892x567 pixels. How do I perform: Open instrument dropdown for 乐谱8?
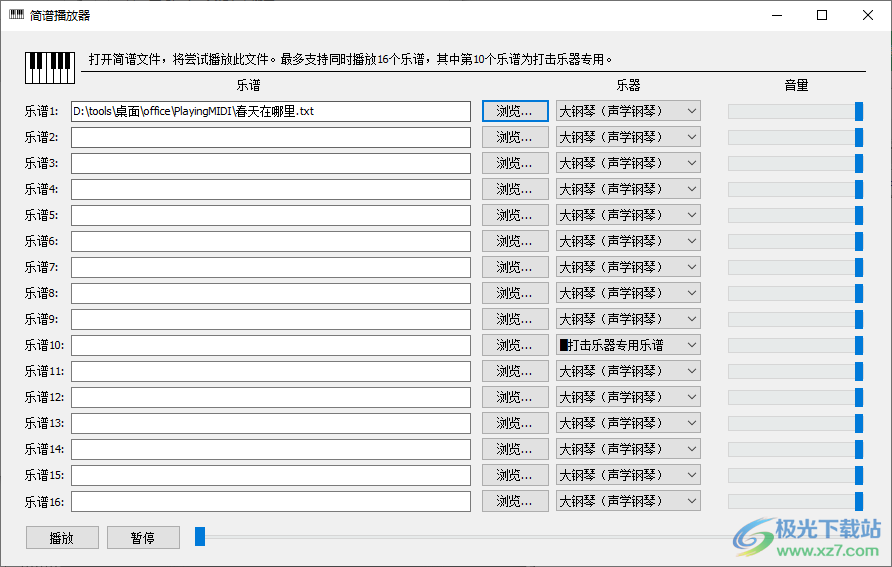tap(628, 293)
